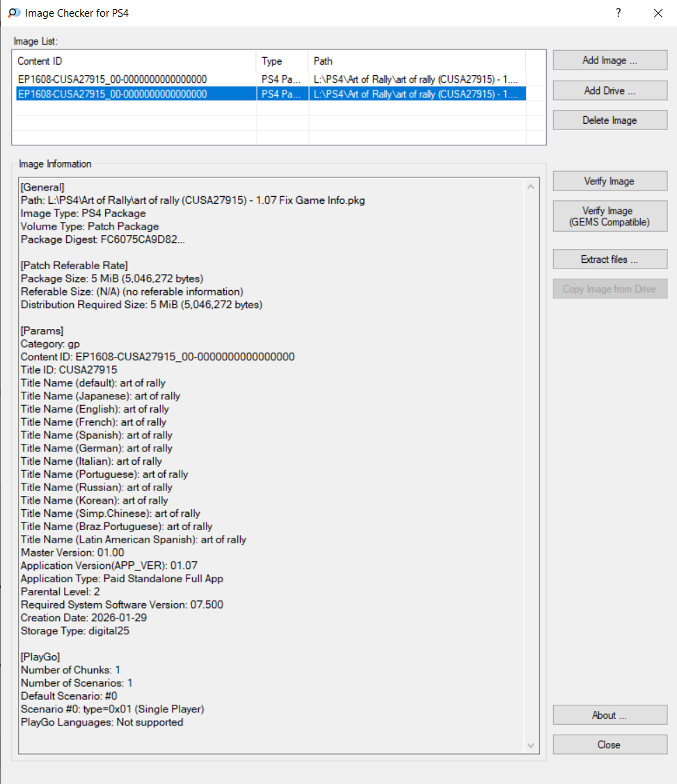Click Verify Image button

click(x=610, y=181)
